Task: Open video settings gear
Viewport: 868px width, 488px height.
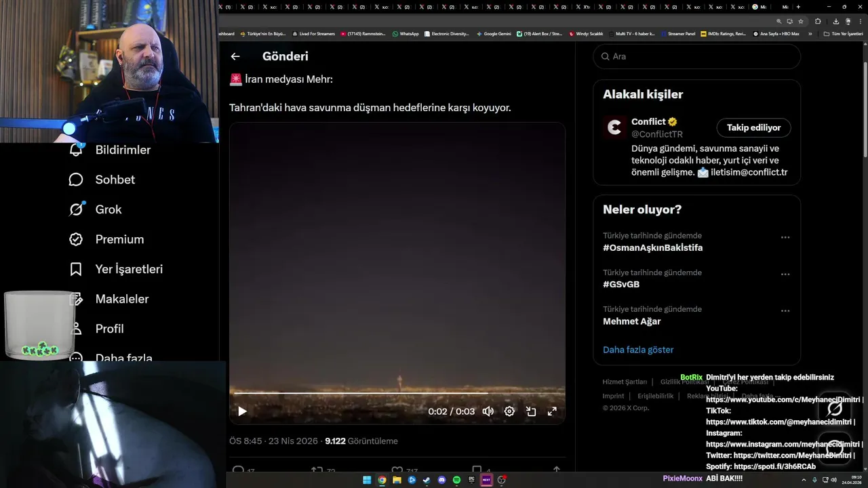Action: (x=509, y=411)
